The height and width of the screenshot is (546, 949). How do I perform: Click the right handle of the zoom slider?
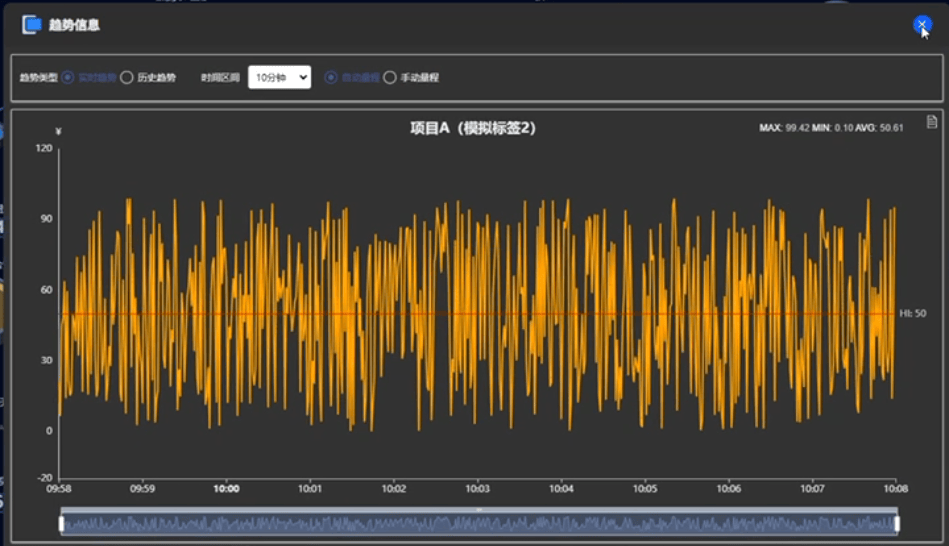coord(897,523)
